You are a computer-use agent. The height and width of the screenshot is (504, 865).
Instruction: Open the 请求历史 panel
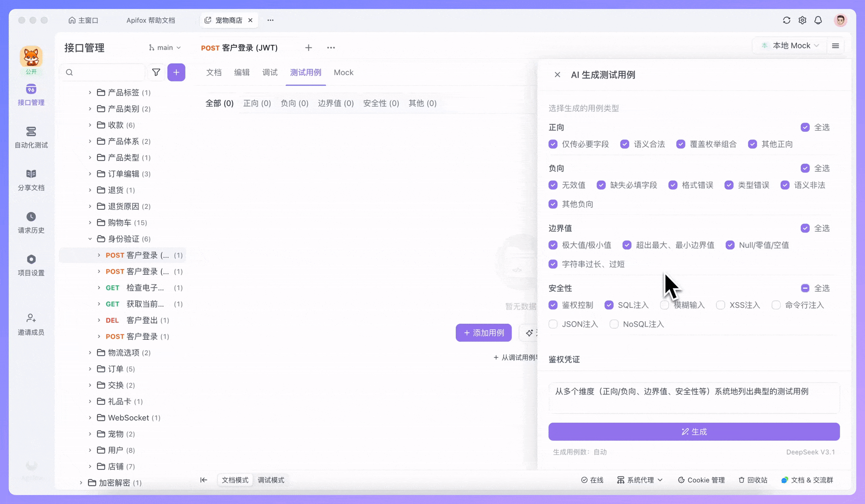pyautogui.click(x=31, y=222)
